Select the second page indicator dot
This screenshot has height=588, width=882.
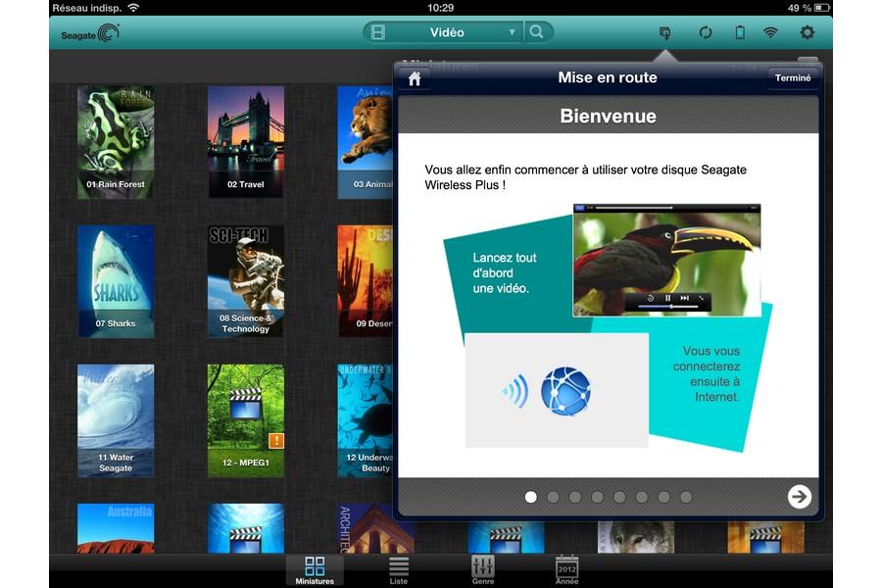coord(553,497)
